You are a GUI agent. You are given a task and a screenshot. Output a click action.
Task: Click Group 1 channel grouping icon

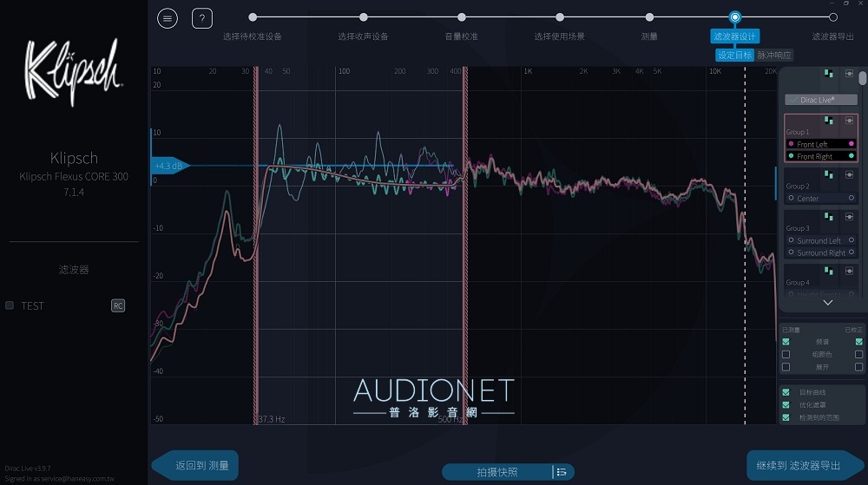point(828,121)
